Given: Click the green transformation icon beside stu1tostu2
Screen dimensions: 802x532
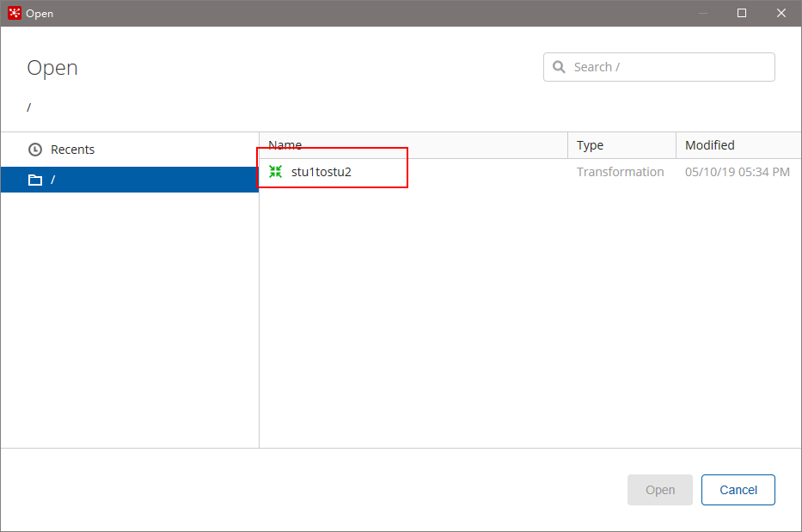Looking at the screenshot, I should click(275, 172).
